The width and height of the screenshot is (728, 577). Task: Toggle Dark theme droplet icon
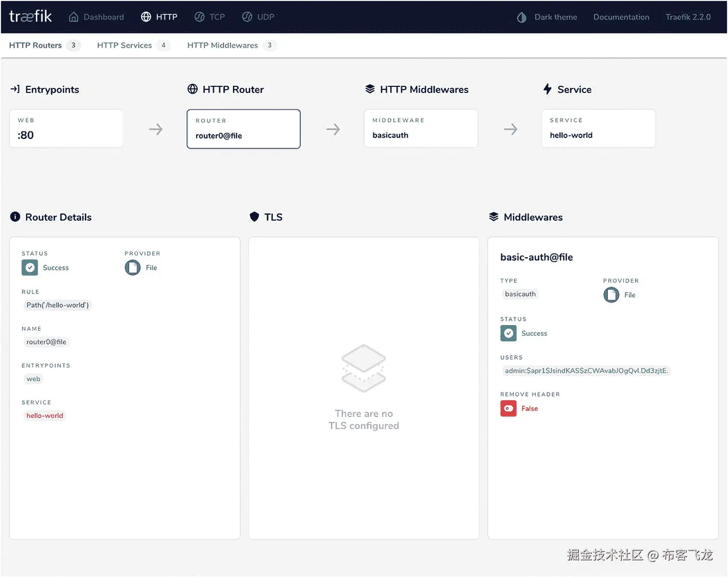[522, 17]
